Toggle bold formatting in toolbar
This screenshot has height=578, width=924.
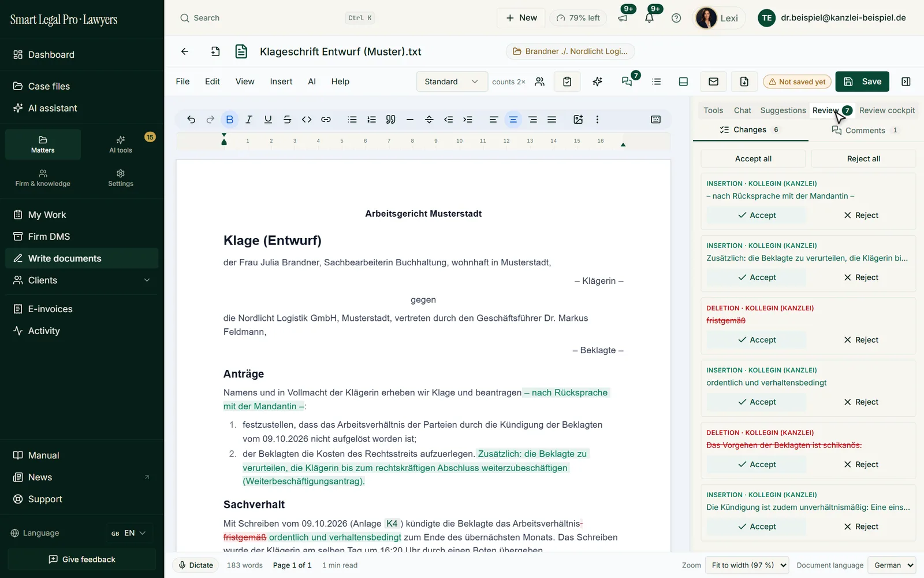coord(230,120)
